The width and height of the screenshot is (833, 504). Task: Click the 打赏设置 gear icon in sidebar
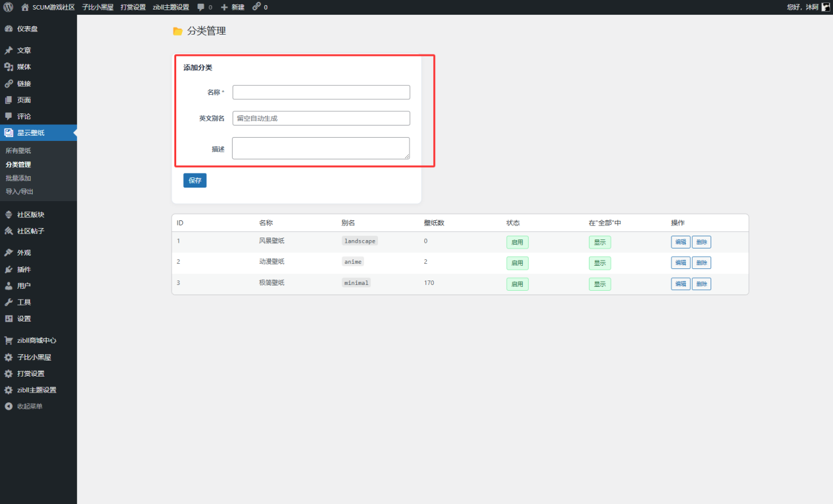(9, 373)
